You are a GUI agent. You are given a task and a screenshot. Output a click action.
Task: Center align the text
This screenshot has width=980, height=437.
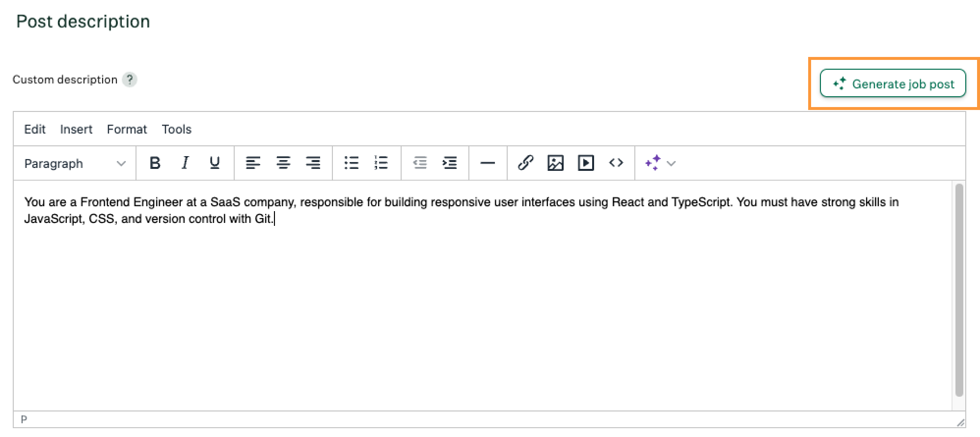coord(283,163)
